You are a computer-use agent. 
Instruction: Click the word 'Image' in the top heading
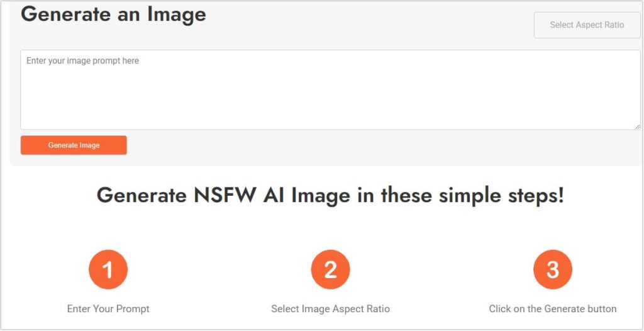pyautogui.click(x=177, y=14)
